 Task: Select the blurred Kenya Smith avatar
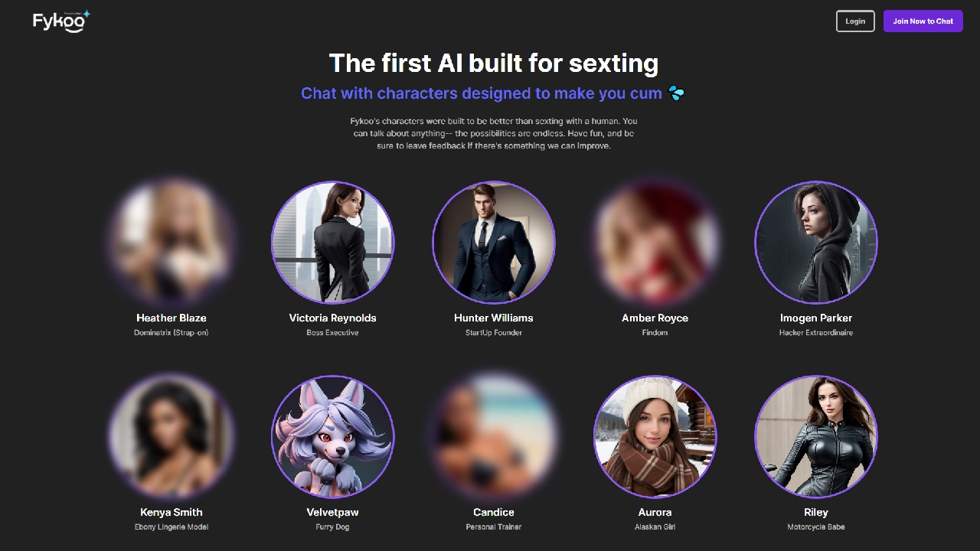pyautogui.click(x=171, y=437)
